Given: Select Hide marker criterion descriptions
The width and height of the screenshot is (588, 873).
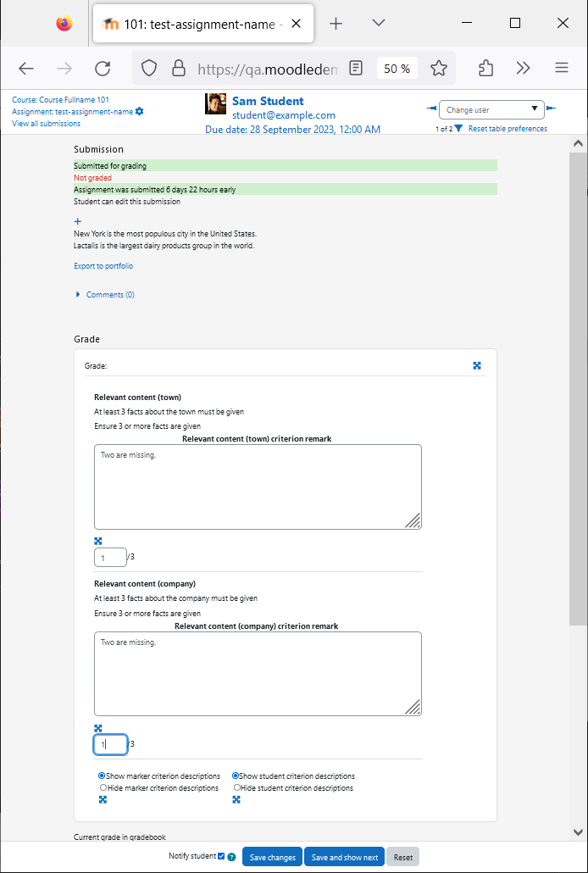Looking at the screenshot, I should coord(103,787).
